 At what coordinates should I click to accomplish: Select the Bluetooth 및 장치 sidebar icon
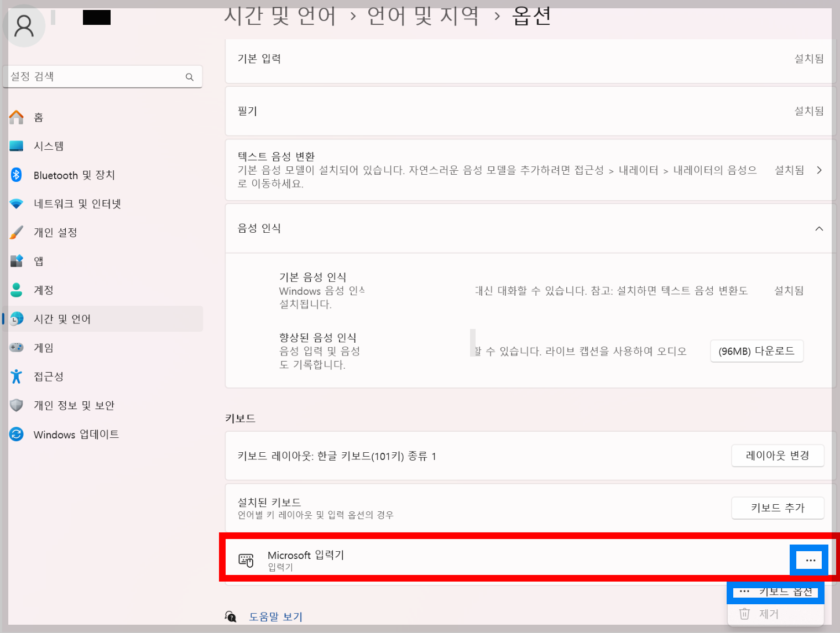click(17, 175)
